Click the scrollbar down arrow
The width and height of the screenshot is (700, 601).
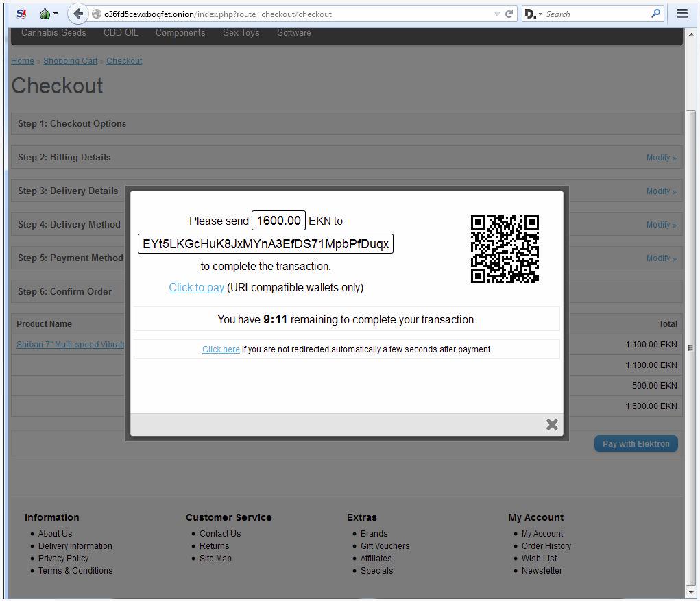[690, 592]
